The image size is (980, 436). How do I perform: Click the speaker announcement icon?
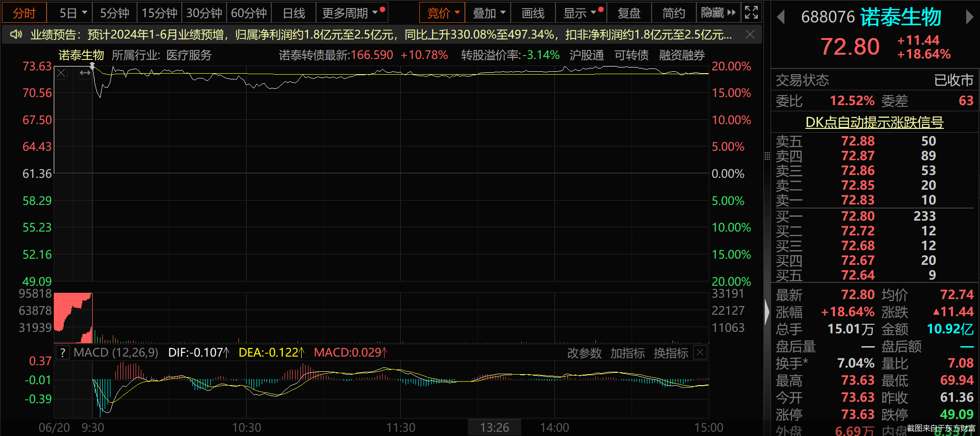point(17,35)
